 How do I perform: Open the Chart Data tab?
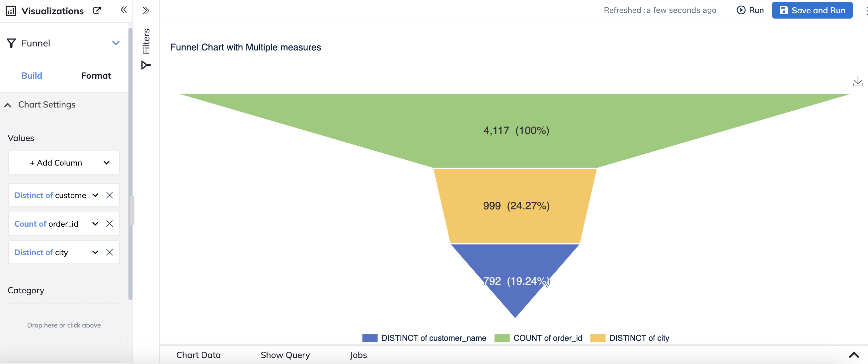(x=198, y=355)
